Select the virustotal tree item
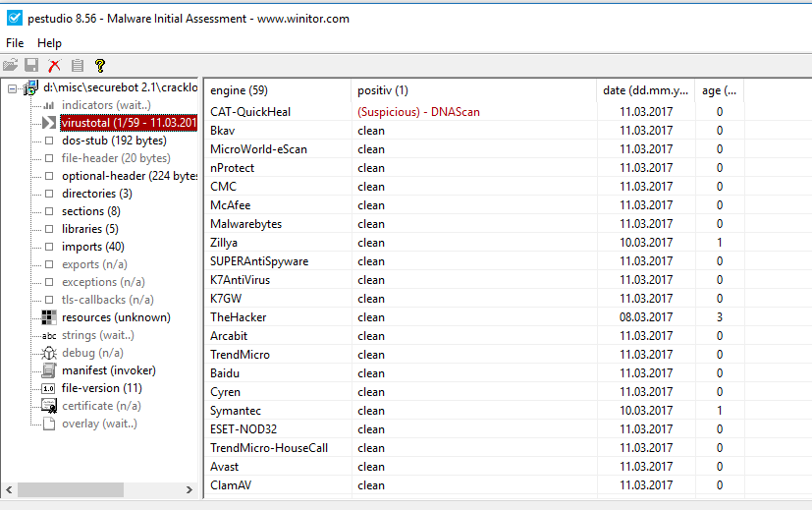Viewport: 812px width, 510px height. click(x=129, y=123)
